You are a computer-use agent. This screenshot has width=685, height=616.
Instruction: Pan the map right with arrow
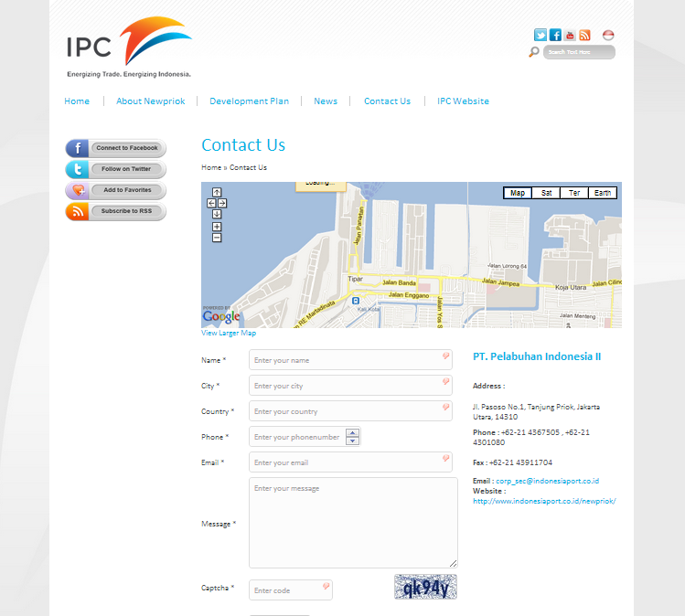click(x=222, y=203)
